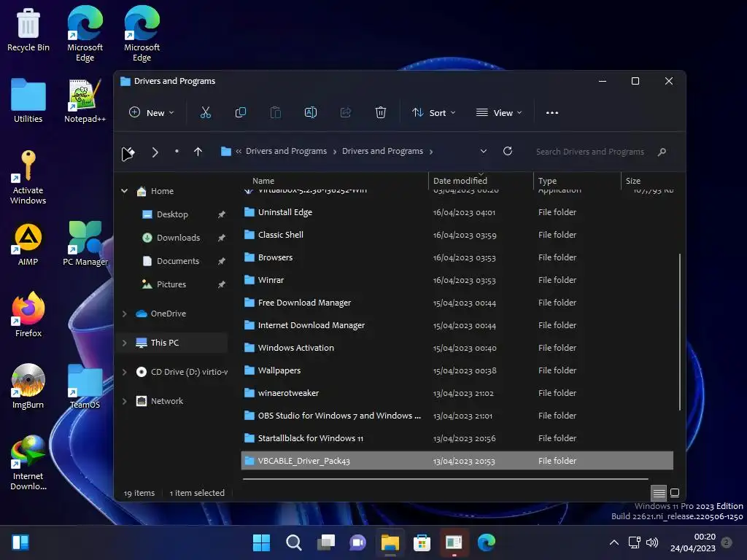
Task: Open the View dropdown menu
Action: coord(499,113)
